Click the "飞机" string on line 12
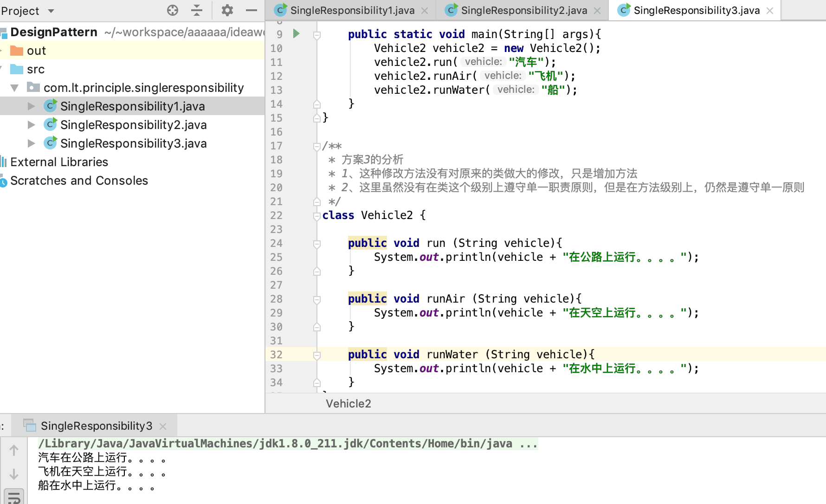826x504 pixels. click(546, 76)
